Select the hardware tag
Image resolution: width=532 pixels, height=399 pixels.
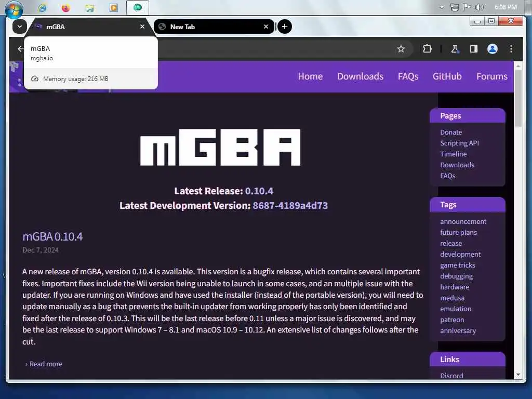click(455, 287)
